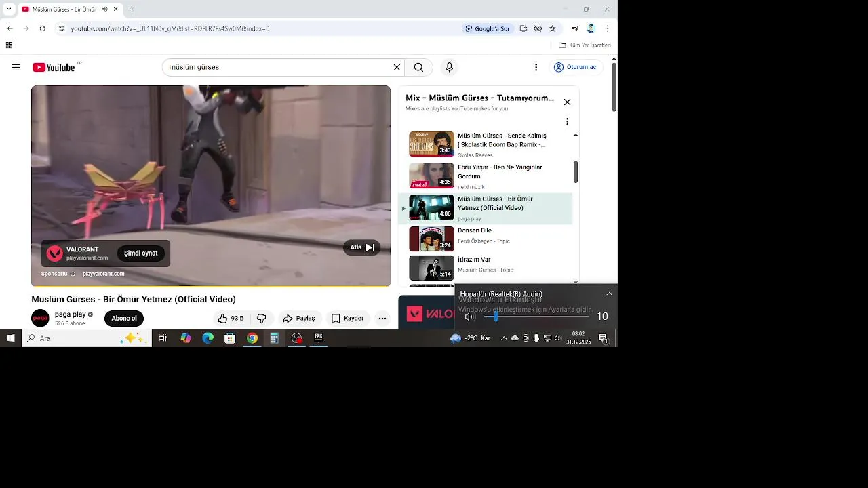The image size is (868, 488).
Task: Open taskbar clock 08:02 date
Action: tap(578, 338)
